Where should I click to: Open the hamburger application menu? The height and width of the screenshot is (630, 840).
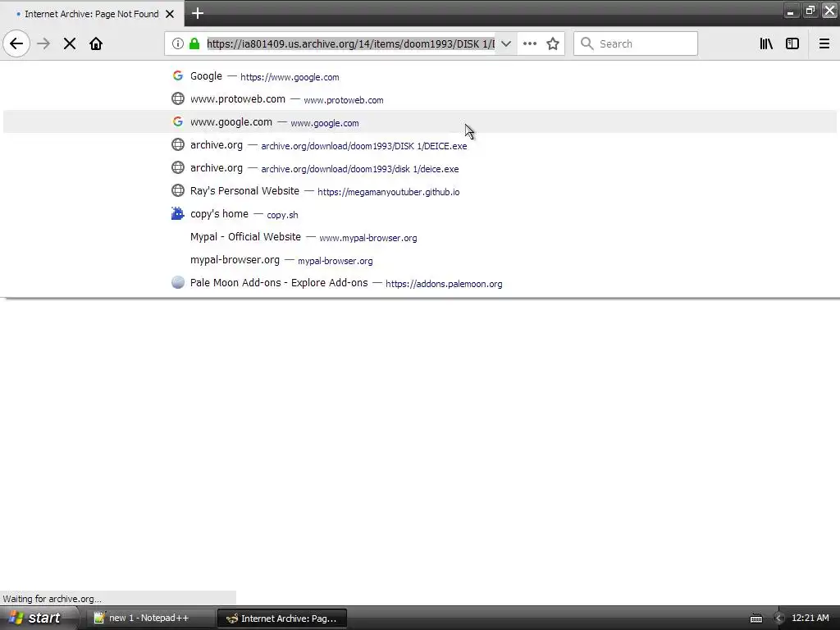[x=824, y=44]
